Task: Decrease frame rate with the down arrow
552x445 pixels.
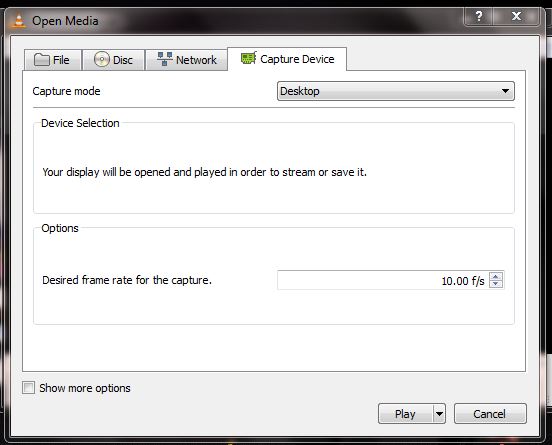Action: coord(496,284)
